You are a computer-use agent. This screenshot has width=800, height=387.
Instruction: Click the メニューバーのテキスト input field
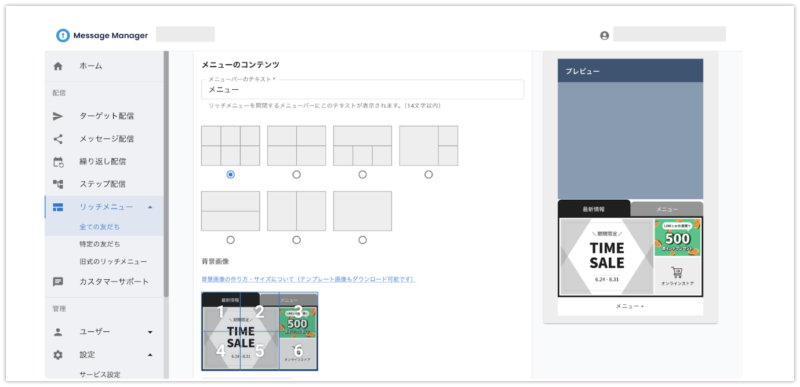tap(362, 89)
